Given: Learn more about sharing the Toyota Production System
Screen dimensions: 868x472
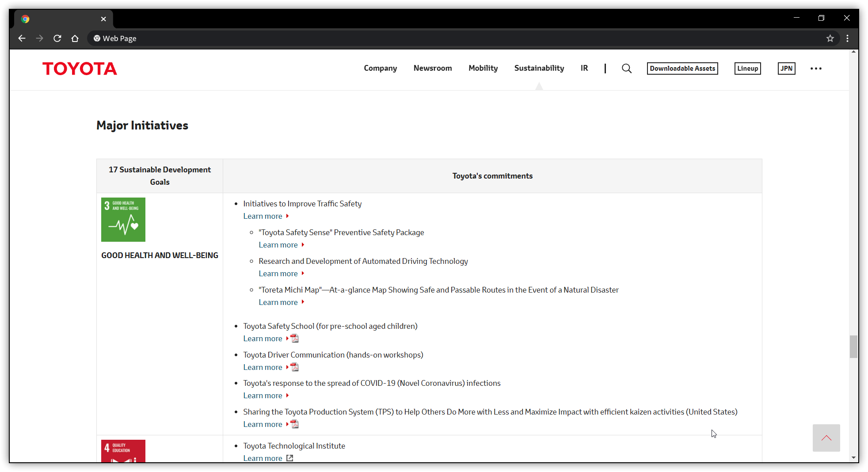Looking at the screenshot, I should (263, 424).
